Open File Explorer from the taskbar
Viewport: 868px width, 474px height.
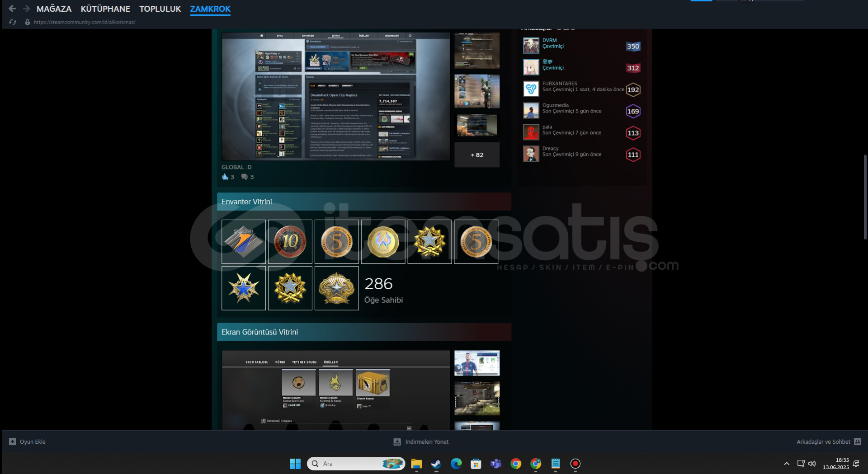[416, 464]
